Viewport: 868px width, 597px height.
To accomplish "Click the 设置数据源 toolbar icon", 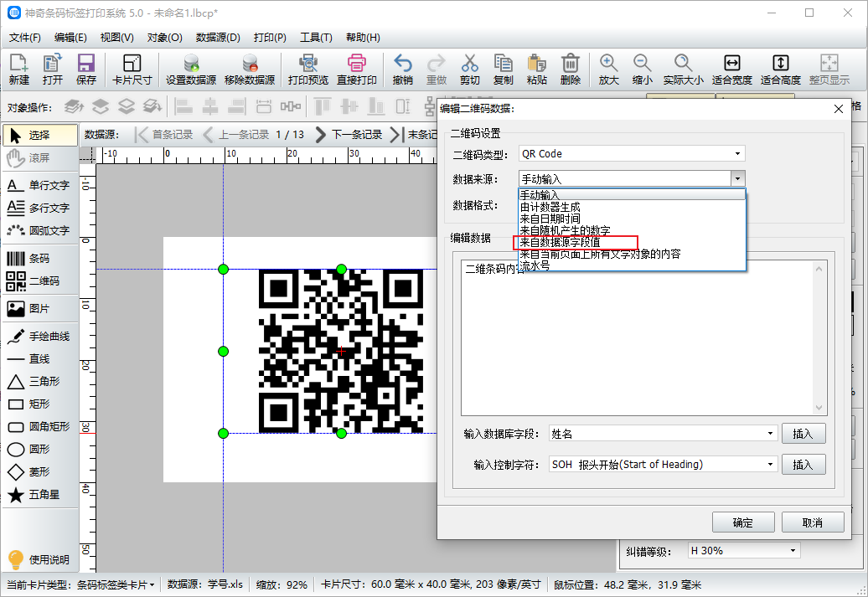I will coord(191,69).
